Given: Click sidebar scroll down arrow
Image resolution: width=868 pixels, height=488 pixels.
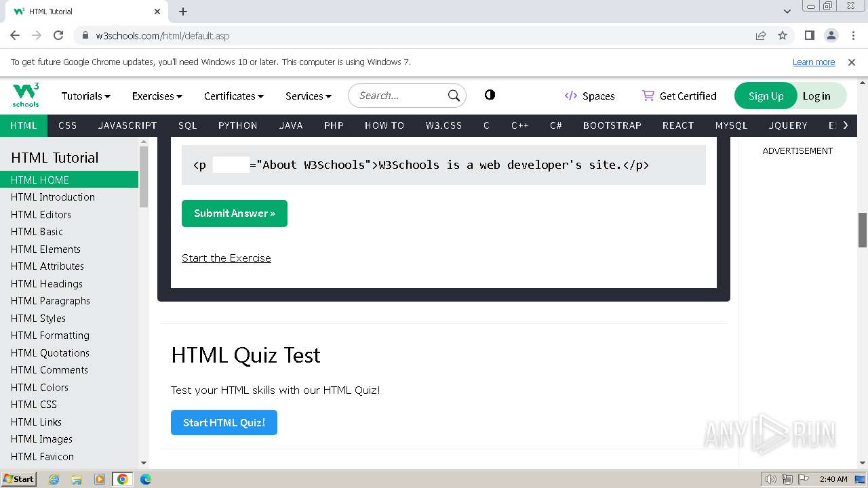Looking at the screenshot, I should [x=143, y=463].
